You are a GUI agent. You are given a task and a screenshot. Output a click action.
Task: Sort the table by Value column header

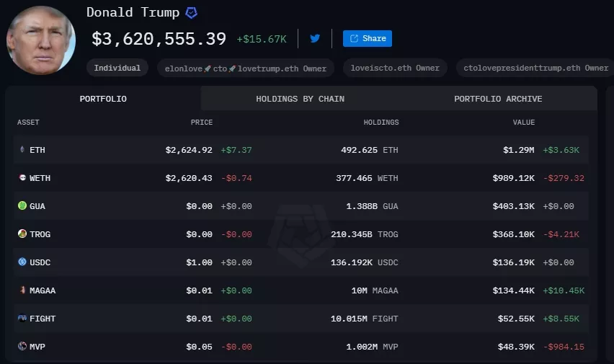click(x=523, y=123)
